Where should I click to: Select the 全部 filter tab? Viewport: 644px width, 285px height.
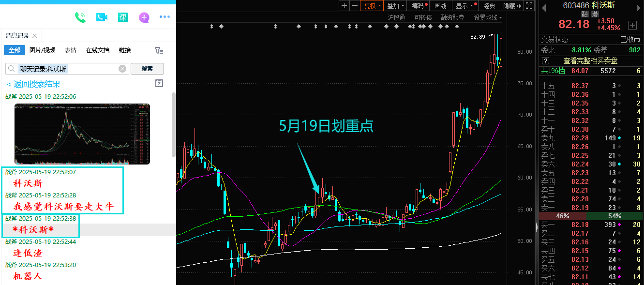[15, 50]
